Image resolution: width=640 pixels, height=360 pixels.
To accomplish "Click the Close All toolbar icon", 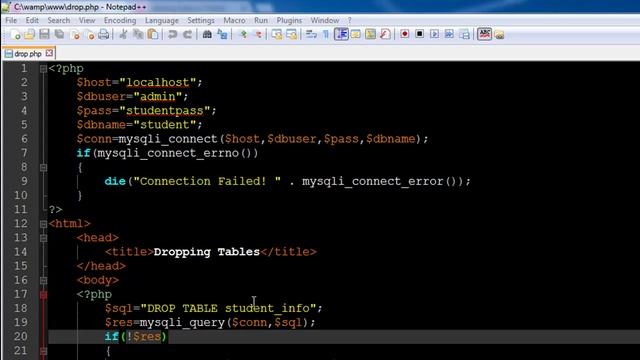I will tap(90, 34).
